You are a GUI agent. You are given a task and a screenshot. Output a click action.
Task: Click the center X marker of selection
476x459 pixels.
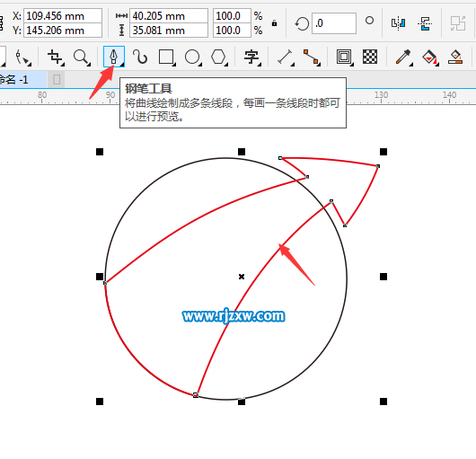click(242, 277)
